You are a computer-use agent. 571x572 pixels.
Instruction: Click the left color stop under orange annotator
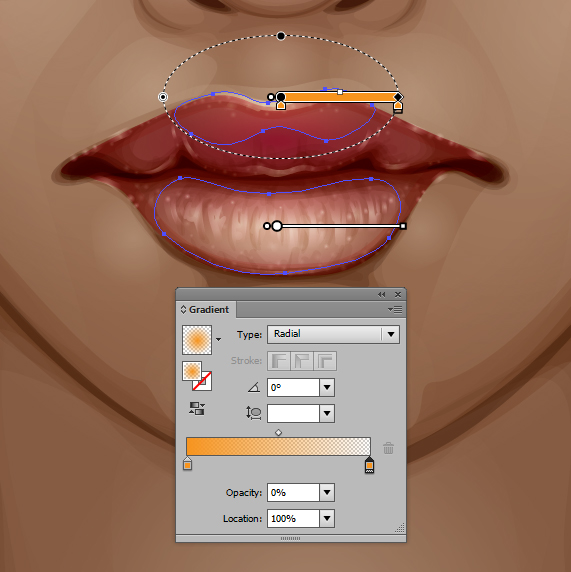click(x=281, y=105)
